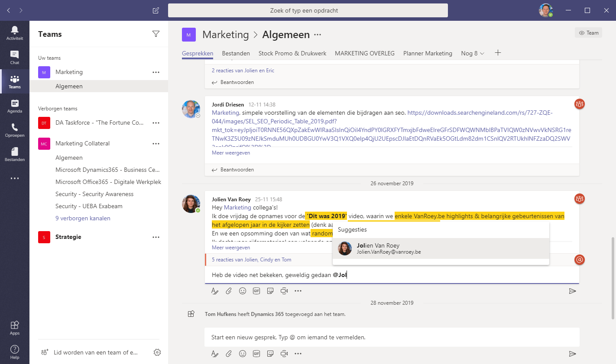Screen dimensions: 616x364
Task: Attach a file in the new conversation box
Action: (229, 354)
